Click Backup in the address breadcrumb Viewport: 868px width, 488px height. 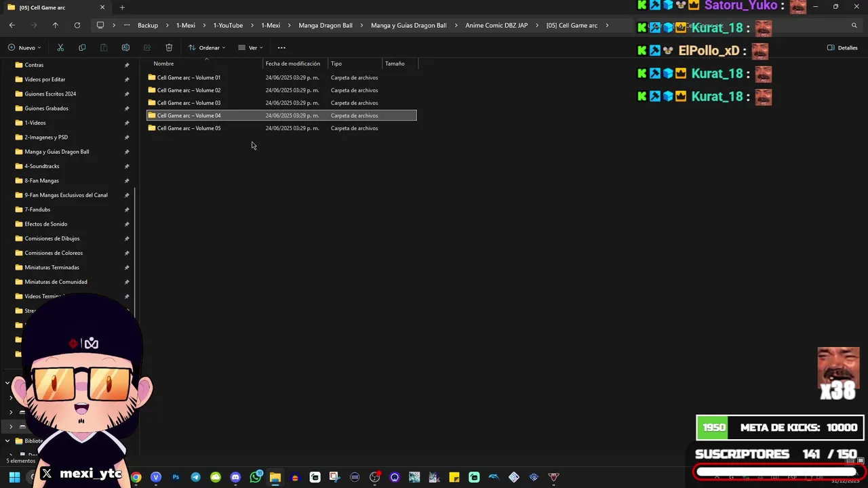(148, 26)
